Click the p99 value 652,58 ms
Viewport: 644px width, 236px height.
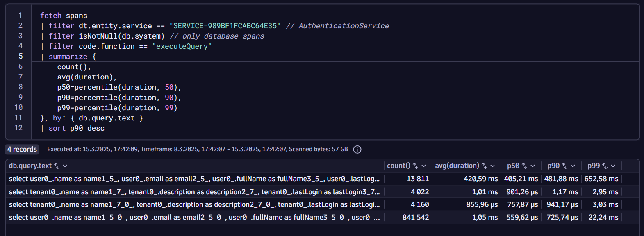point(601,179)
